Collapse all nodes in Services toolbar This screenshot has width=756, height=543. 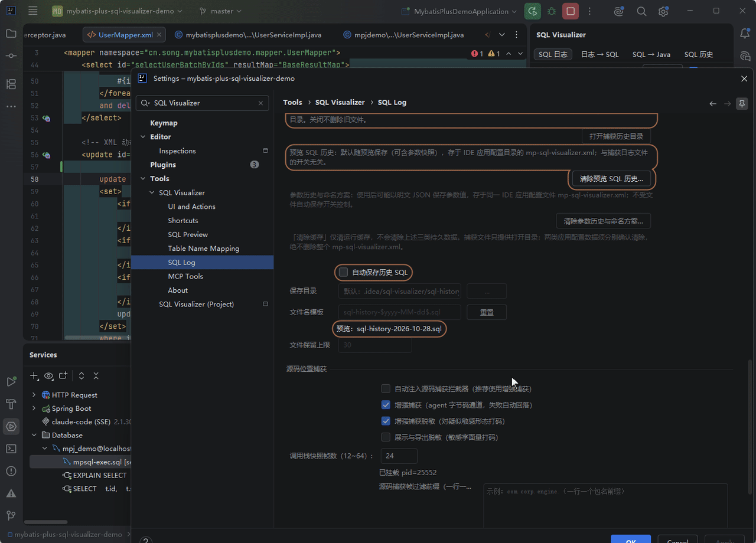tap(96, 376)
